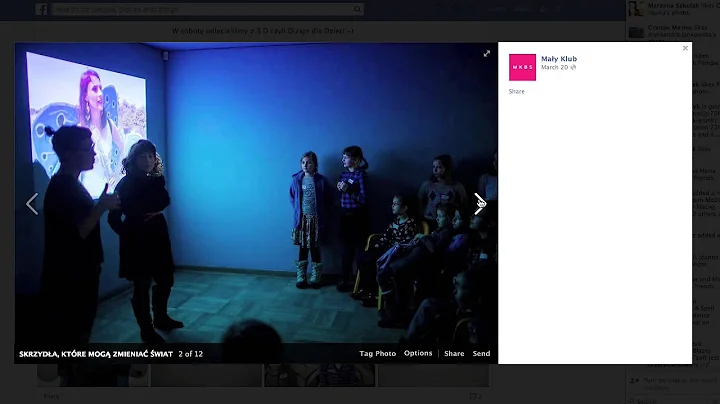Click the search magnifier icon

[x=357, y=9]
